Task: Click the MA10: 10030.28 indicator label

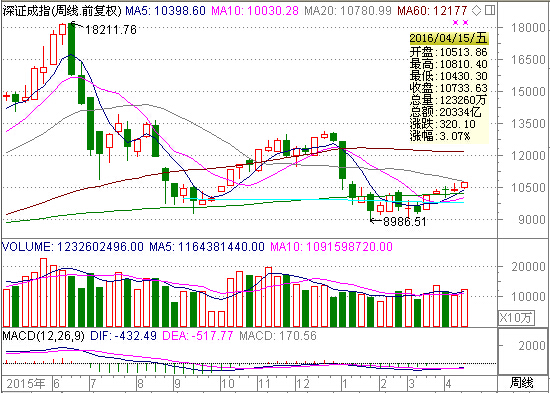Action: click(x=256, y=11)
